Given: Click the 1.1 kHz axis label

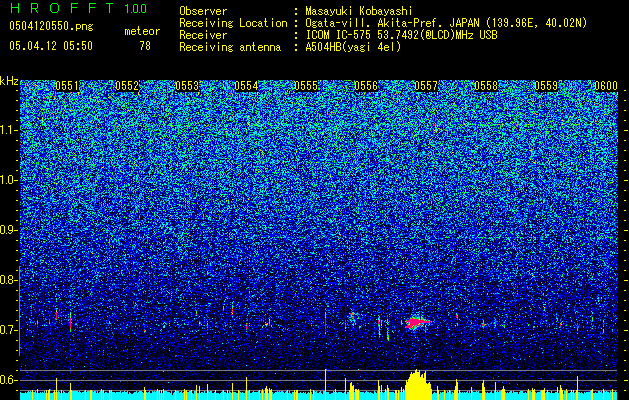Looking at the screenshot, I should coord(9,130).
